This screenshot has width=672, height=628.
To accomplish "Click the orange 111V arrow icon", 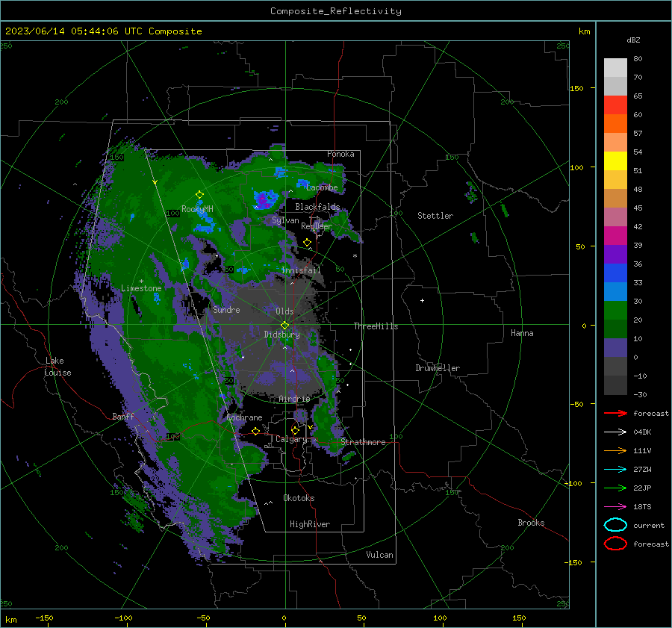I will pyautogui.click(x=615, y=450).
